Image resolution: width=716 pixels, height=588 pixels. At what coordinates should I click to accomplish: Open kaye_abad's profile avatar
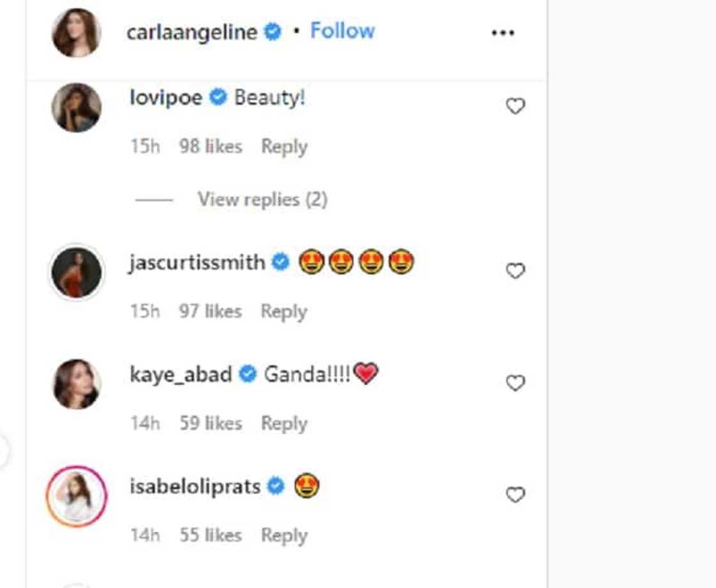tap(76, 383)
